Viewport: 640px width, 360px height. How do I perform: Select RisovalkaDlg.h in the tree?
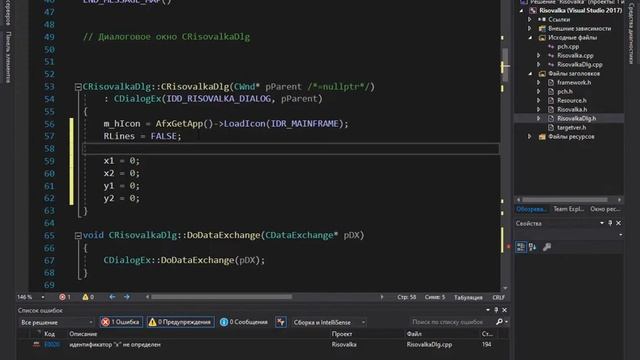click(x=576, y=118)
